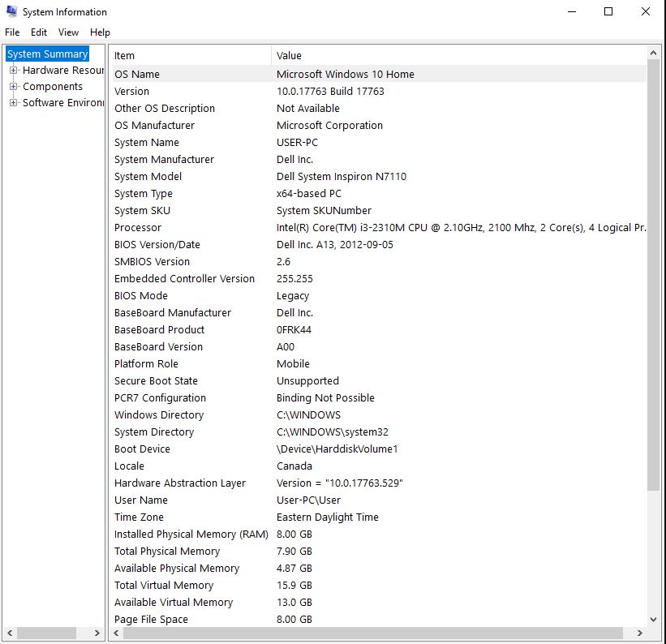
Task: Expand the Components node
Action: [13, 86]
